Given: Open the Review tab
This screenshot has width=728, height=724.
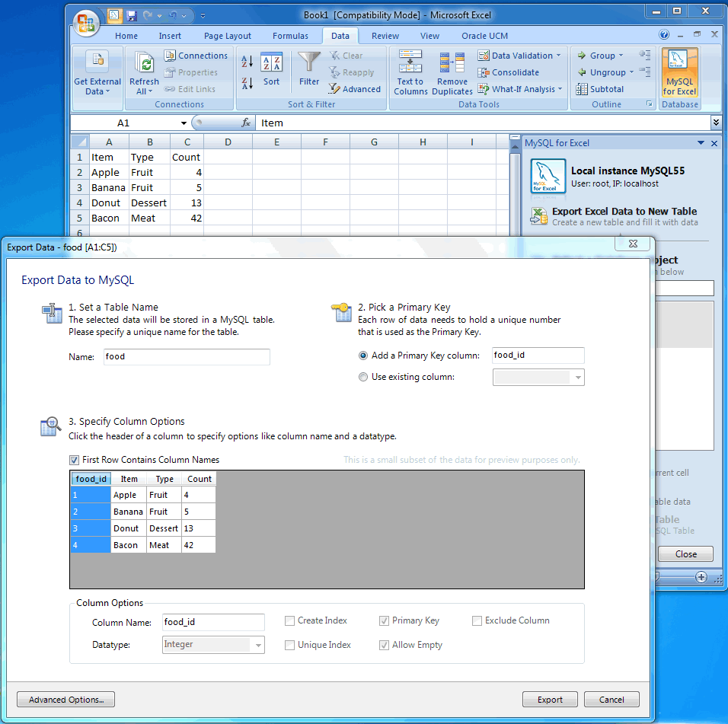Looking at the screenshot, I should click(385, 35).
